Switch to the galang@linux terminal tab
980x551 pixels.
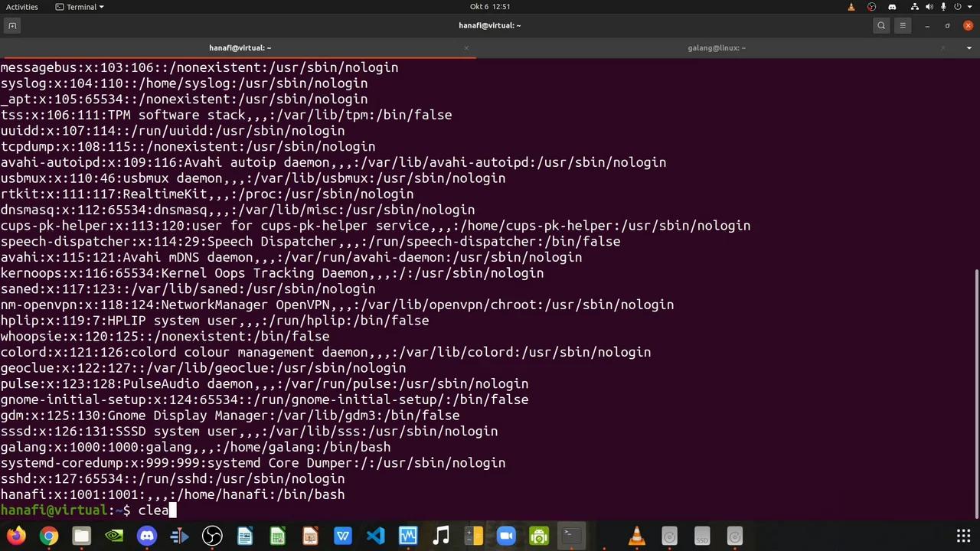(x=716, y=47)
